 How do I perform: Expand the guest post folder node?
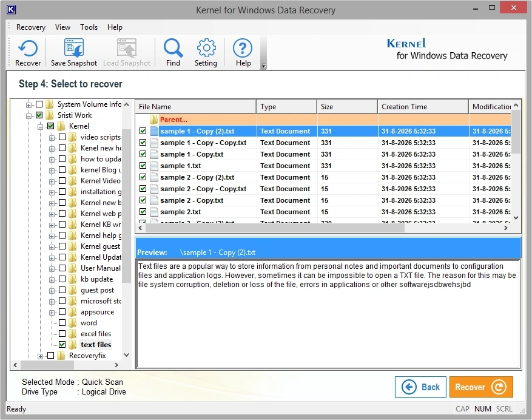tap(52, 291)
